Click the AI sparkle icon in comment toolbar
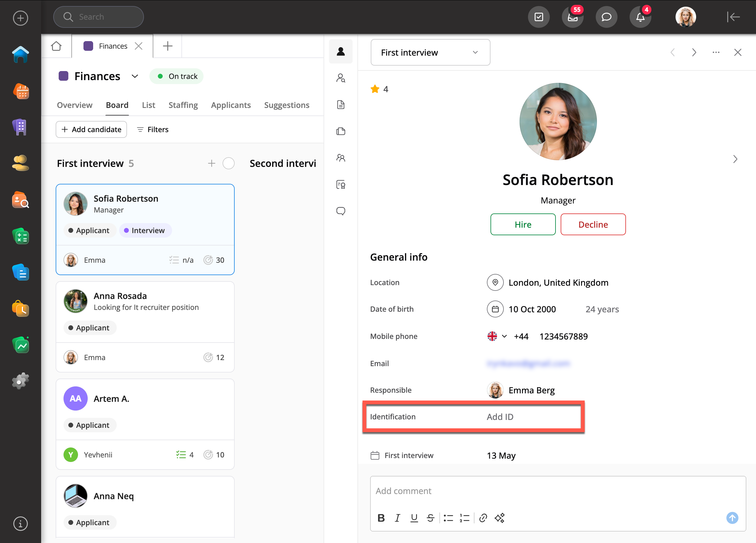756x543 pixels. (499, 518)
